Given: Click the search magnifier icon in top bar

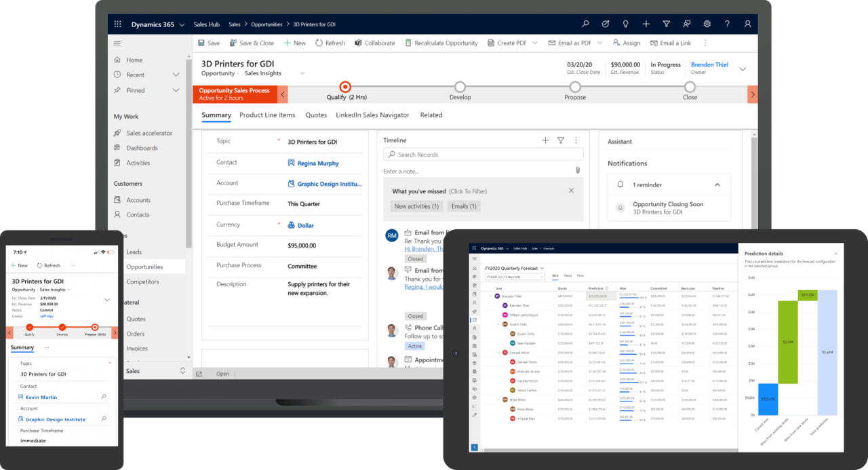Looking at the screenshot, I should [585, 24].
